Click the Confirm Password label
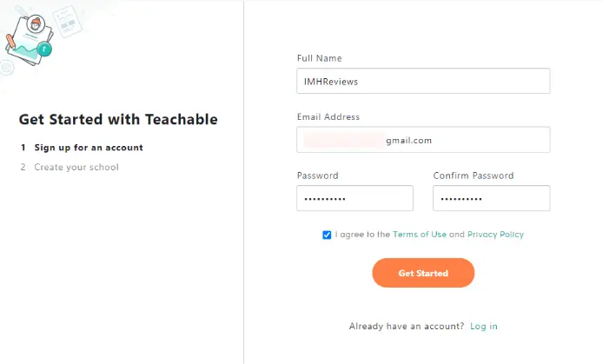 tap(474, 175)
